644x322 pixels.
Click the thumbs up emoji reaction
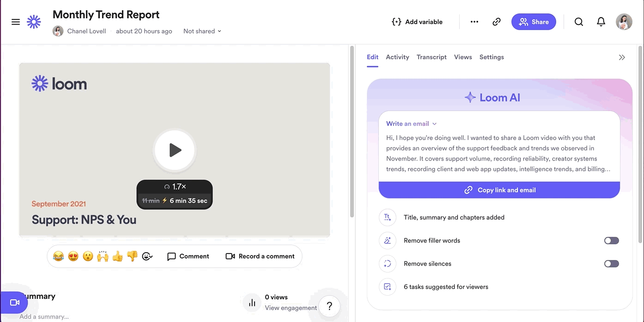[x=118, y=256]
